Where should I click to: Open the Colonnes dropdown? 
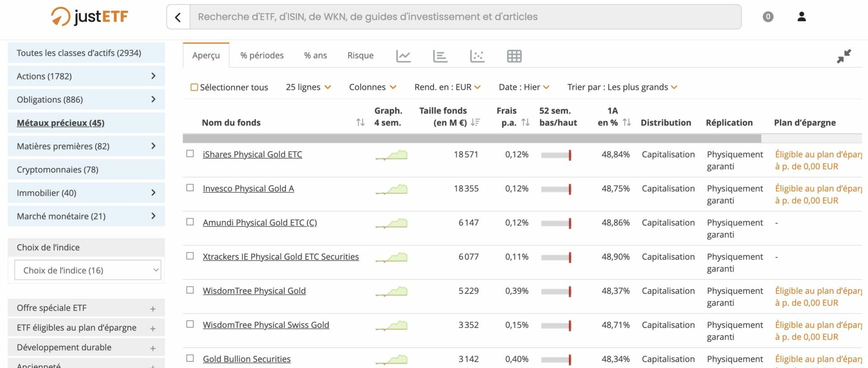tap(373, 87)
